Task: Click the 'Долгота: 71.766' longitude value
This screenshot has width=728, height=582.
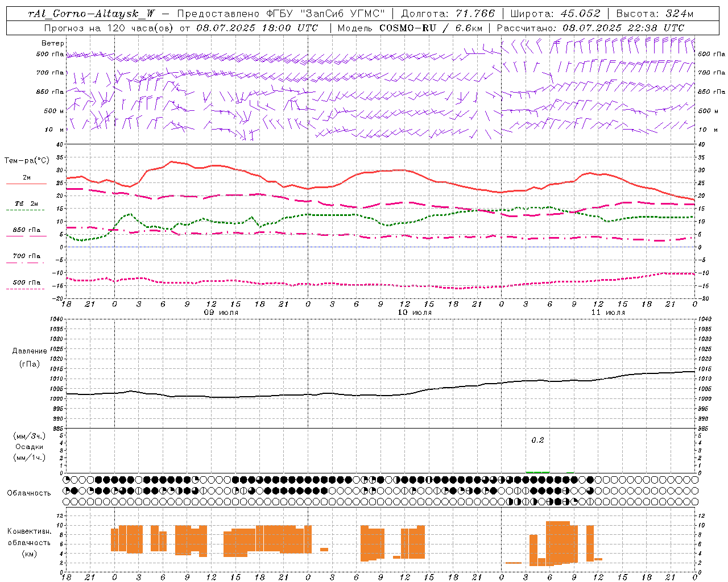Action: point(448,14)
